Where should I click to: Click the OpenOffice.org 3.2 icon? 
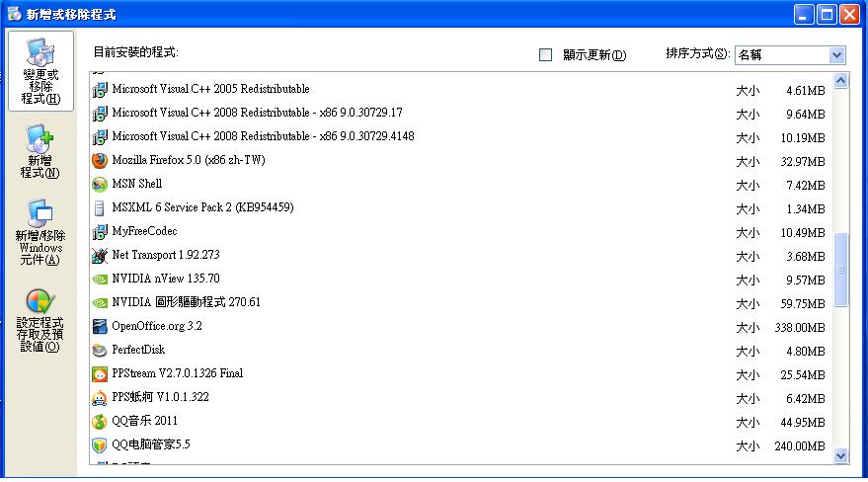tap(100, 327)
